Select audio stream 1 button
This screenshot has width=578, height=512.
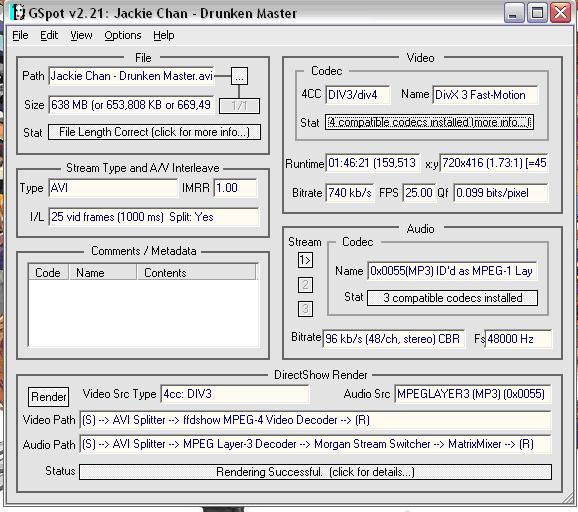(305, 260)
